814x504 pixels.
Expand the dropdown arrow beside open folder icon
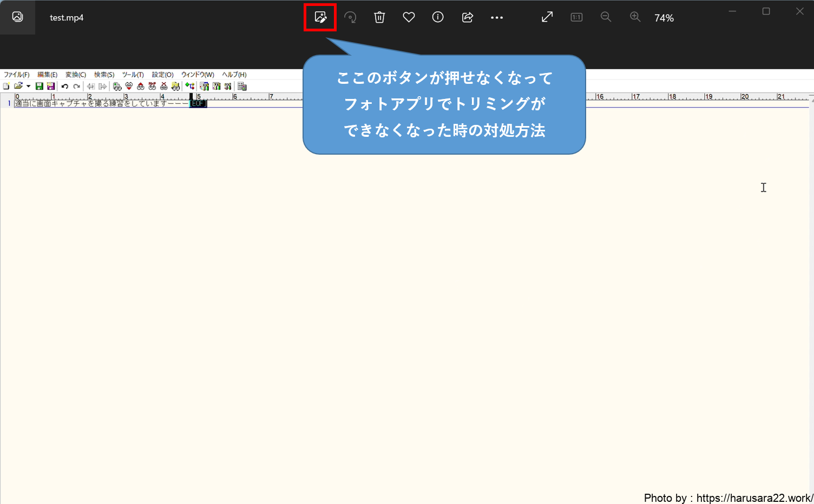[28, 87]
